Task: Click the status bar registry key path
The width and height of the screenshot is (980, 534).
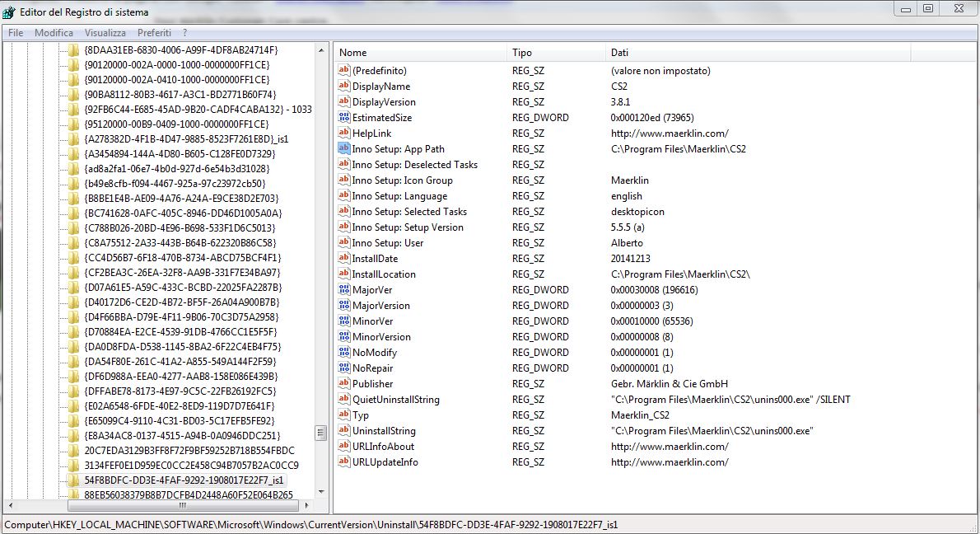Action: tap(310, 525)
